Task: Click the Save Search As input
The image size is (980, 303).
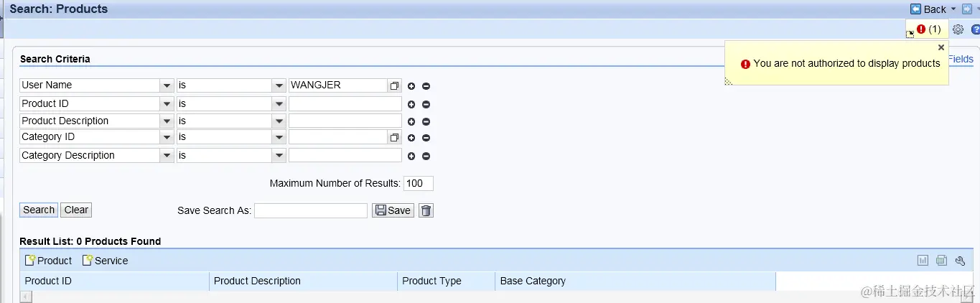Action: [x=311, y=211]
